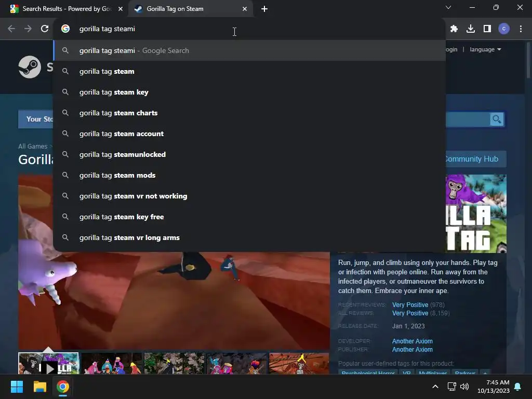Choose the "gorilla tag steam mods" suggestion

click(249, 175)
